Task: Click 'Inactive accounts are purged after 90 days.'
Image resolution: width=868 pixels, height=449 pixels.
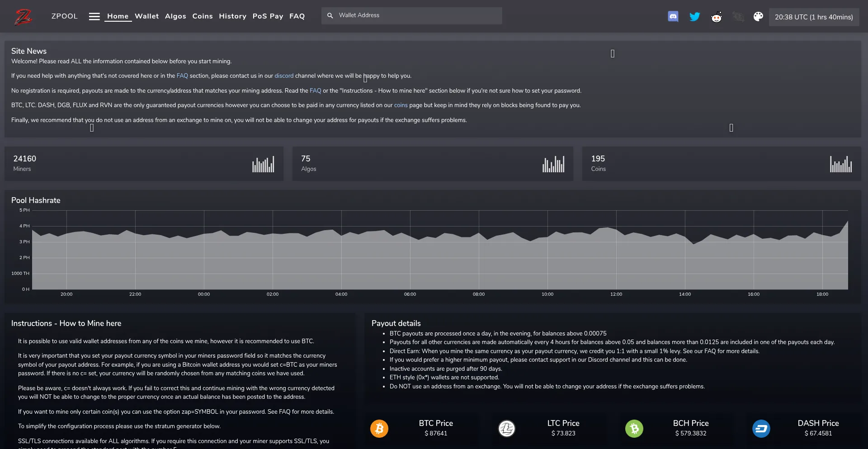Action: click(x=446, y=369)
